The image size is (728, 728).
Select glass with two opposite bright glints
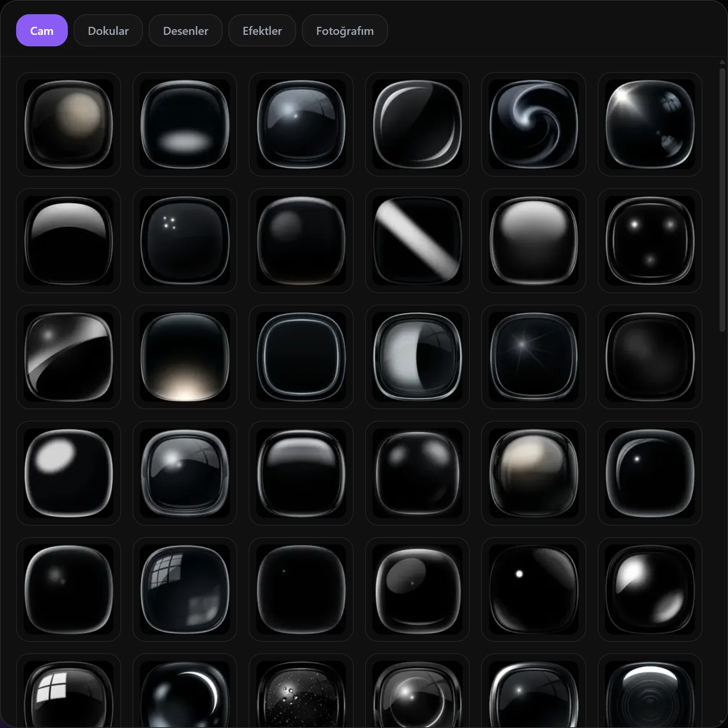click(x=650, y=589)
